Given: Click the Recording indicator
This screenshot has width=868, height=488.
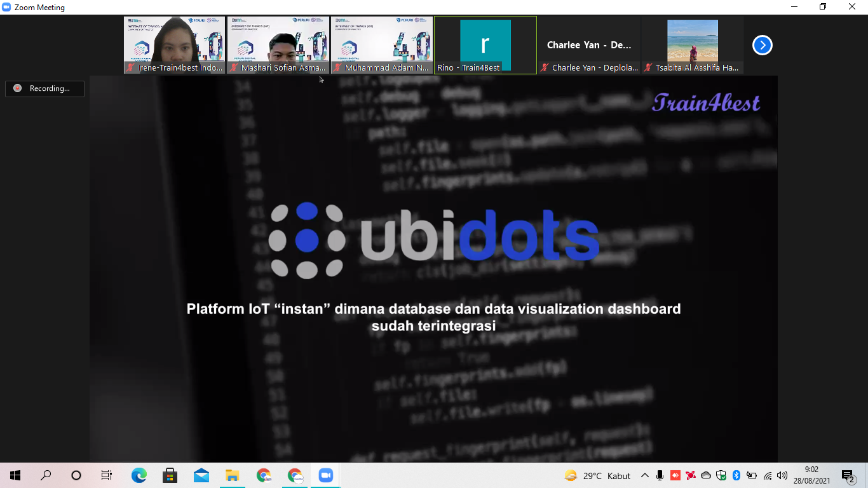Looking at the screenshot, I should (x=44, y=88).
